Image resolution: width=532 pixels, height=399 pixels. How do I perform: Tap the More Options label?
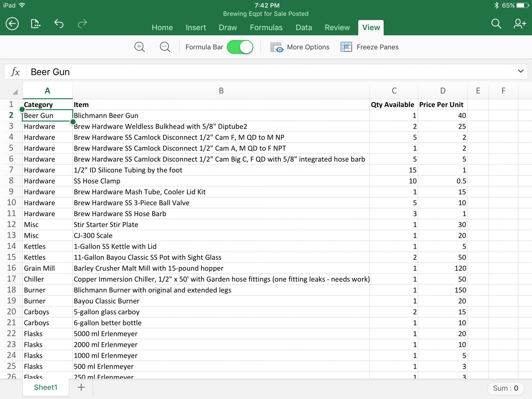[308, 47]
